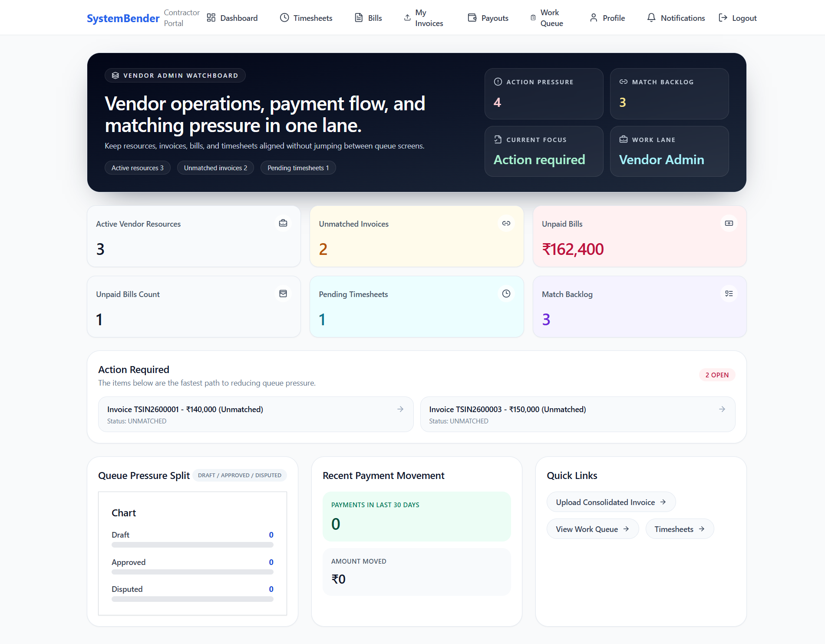Open the Profile page
The image size is (825, 644).
click(x=607, y=18)
